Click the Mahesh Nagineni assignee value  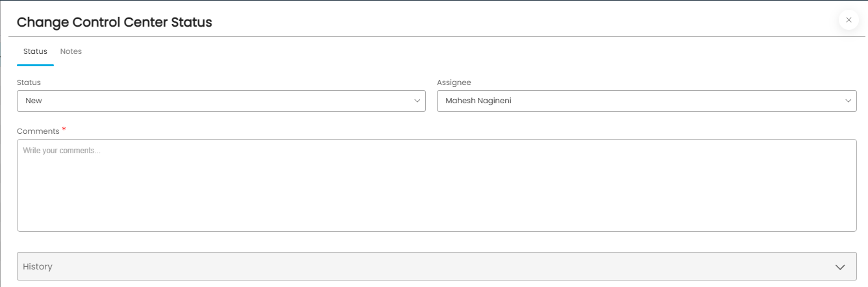tap(478, 101)
